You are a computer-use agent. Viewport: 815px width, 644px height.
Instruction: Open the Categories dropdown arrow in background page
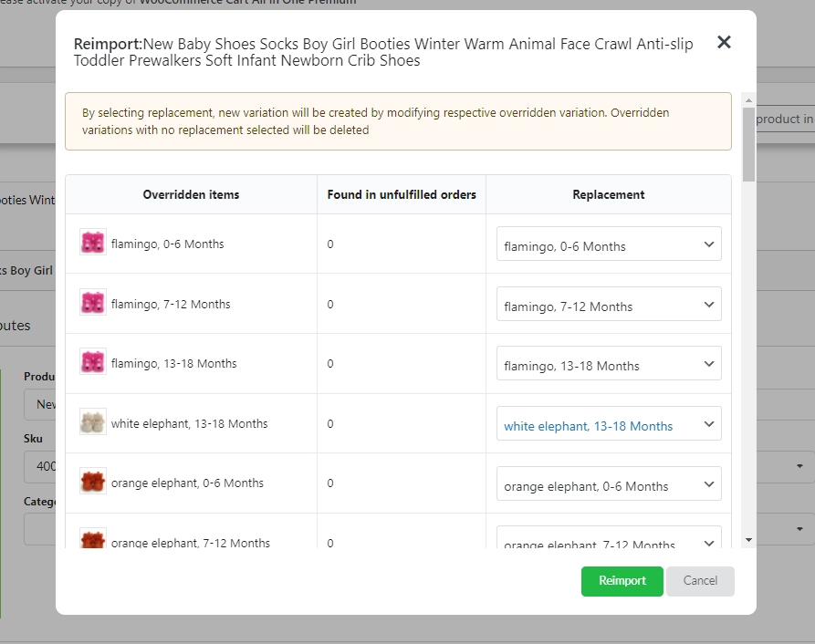click(799, 529)
